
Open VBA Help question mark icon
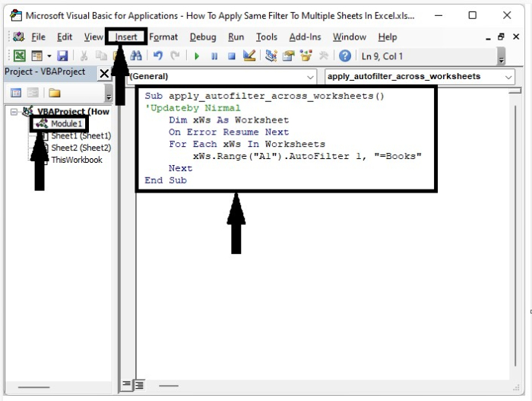click(x=345, y=56)
